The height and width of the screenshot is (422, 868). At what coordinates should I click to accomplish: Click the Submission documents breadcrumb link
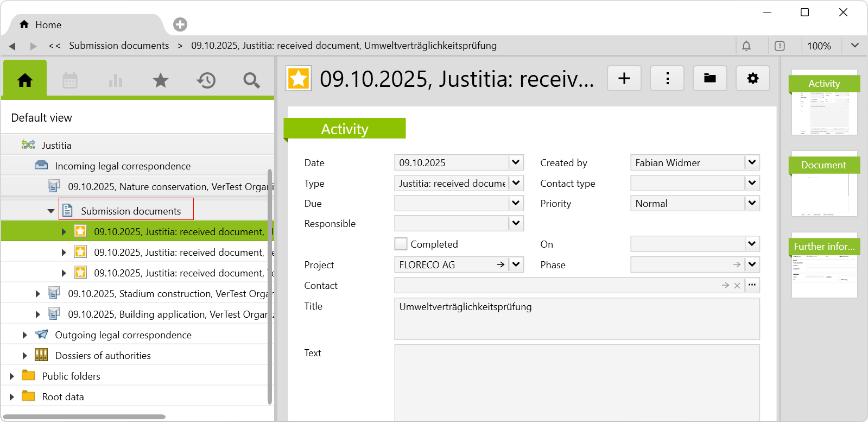tap(119, 46)
